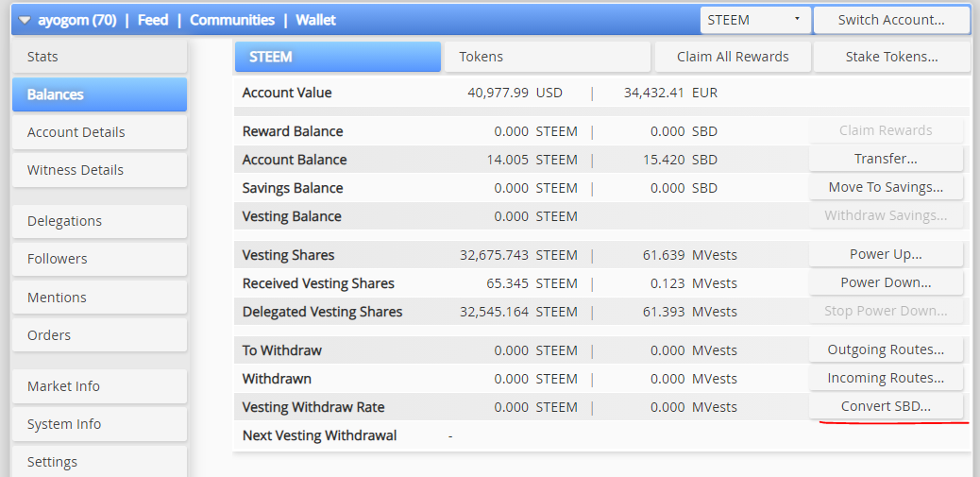Open the Orders sidebar item
This screenshot has width=980, height=477.
(99, 335)
